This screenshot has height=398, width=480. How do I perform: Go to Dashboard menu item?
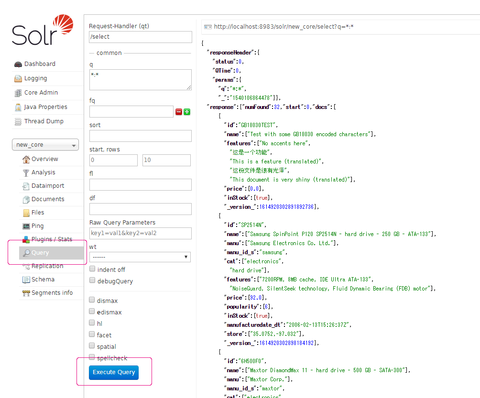click(40, 64)
